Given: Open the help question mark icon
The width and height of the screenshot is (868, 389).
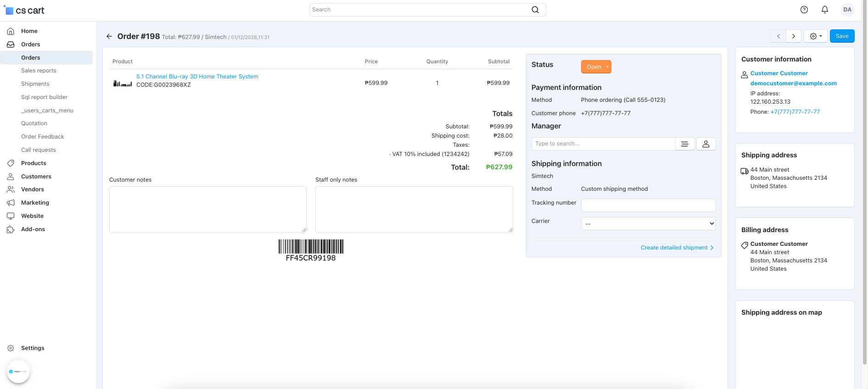Looking at the screenshot, I should click(x=804, y=10).
